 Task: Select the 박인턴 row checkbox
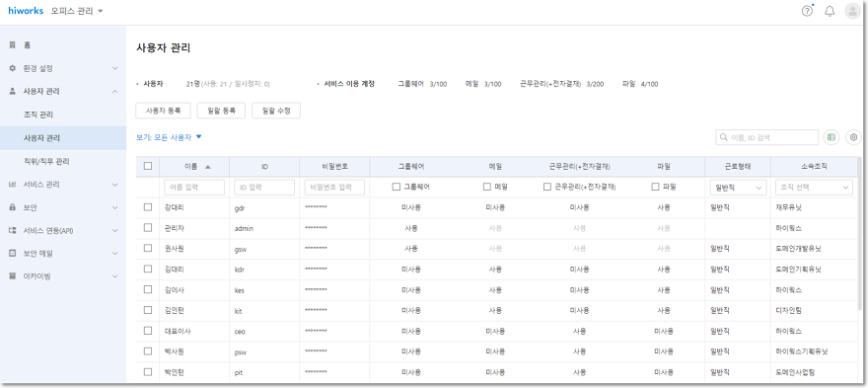pyautogui.click(x=148, y=371)
